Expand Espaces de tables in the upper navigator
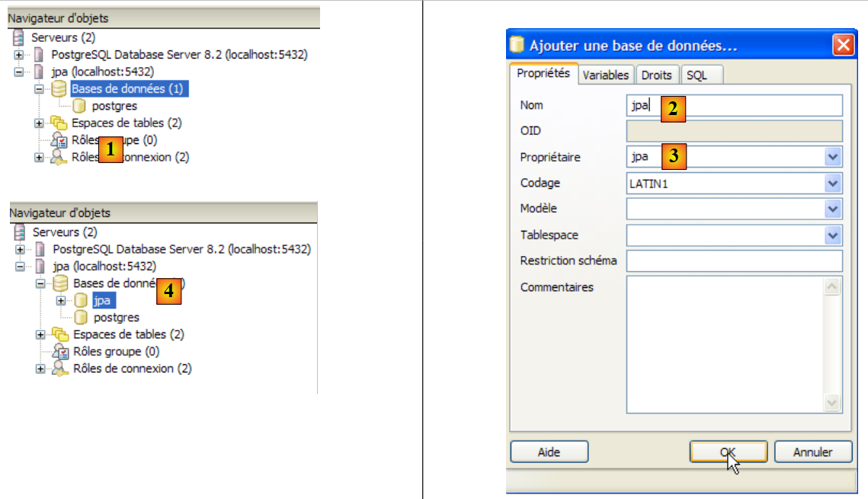Screen dimensions: 868x499 pyautogui.click(x=39, y=123)
